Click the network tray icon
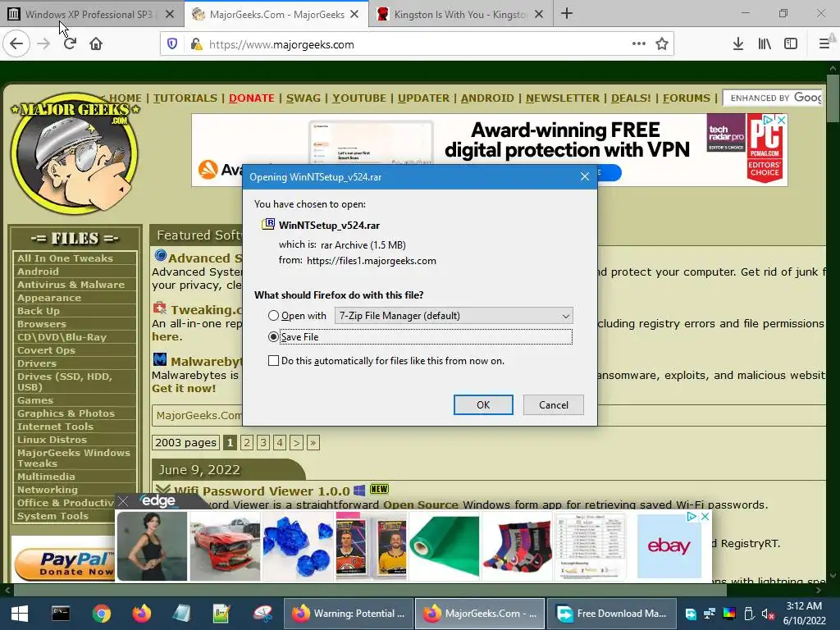 click(710, 614)
